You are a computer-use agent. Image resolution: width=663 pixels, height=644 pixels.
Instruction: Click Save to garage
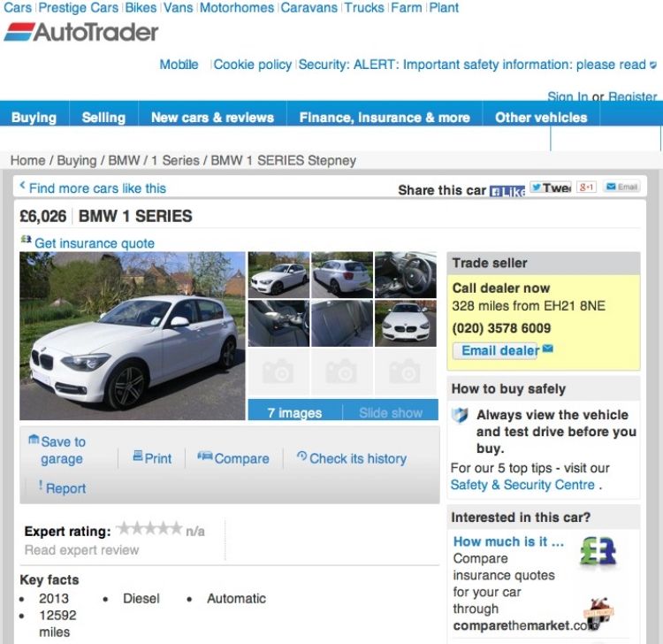point(57,449)
